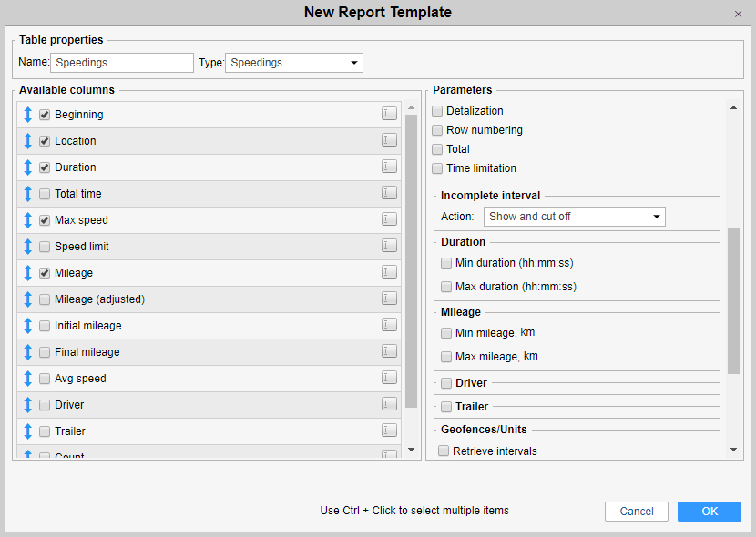
Task: Click the drag arrow icon for Speed limit
Action: click(x=28, y=247)
